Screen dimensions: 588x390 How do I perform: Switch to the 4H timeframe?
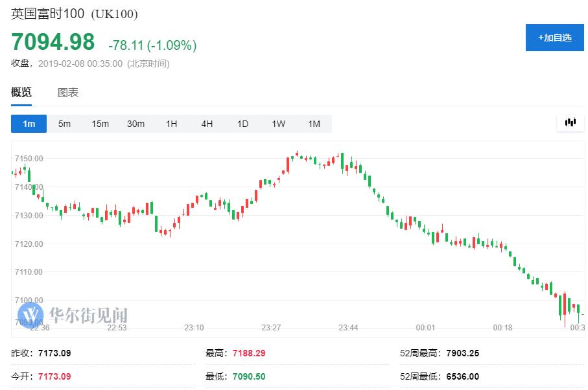coord(207,124)
